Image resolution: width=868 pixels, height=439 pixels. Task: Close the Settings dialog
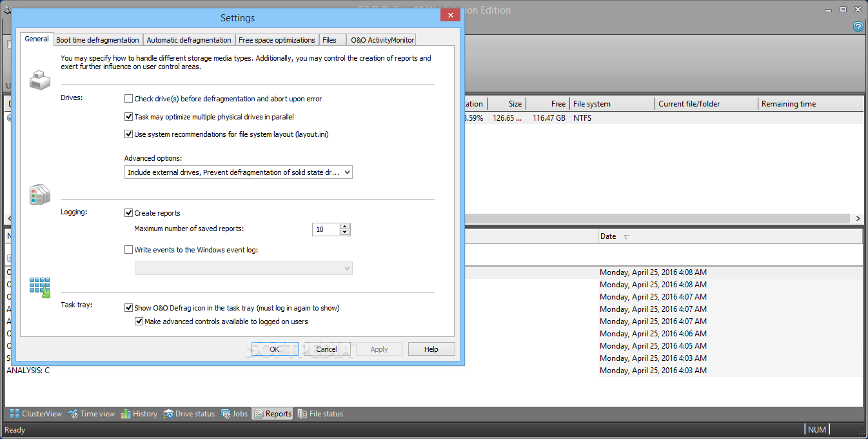(449, 14)
